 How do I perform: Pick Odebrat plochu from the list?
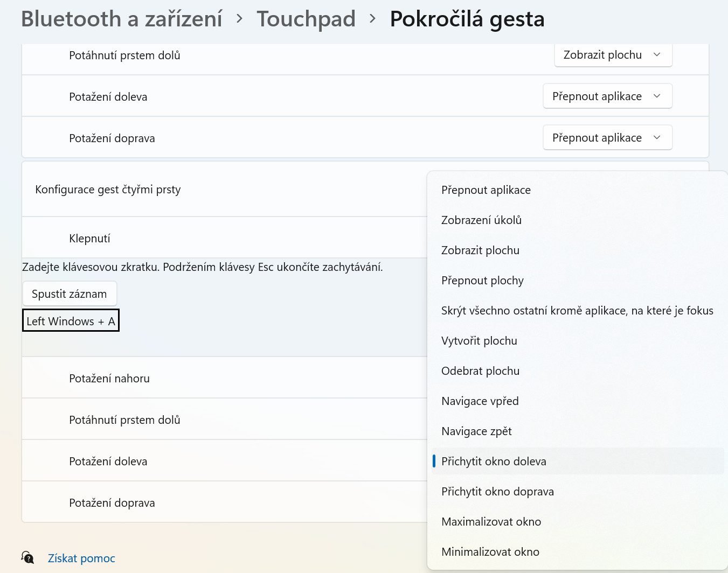578,371
